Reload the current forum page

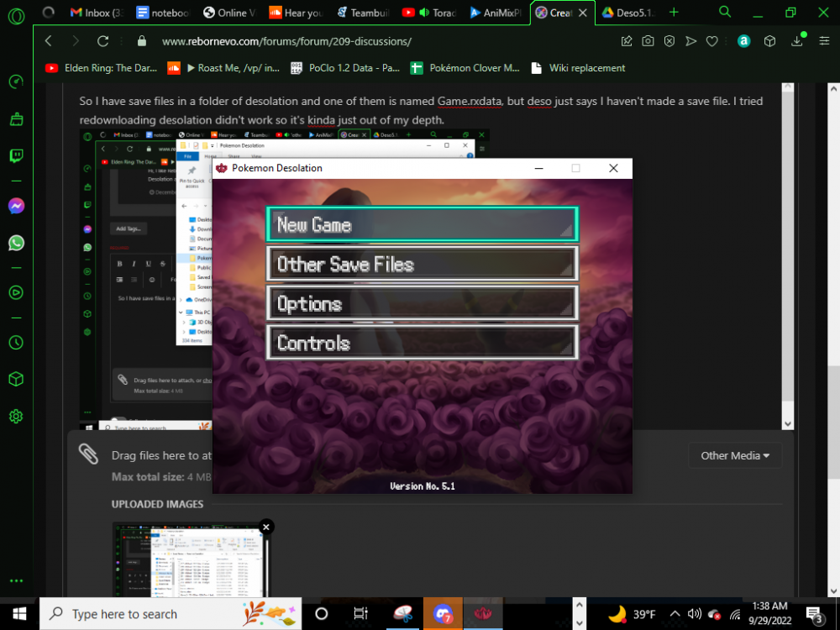[102, 41]
